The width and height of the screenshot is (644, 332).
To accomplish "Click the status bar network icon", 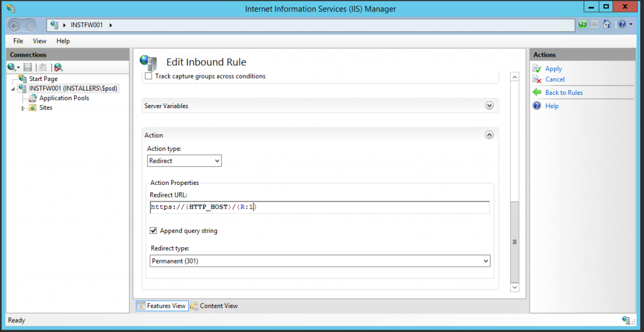I will pyautogui.click(x=627, y=320).
